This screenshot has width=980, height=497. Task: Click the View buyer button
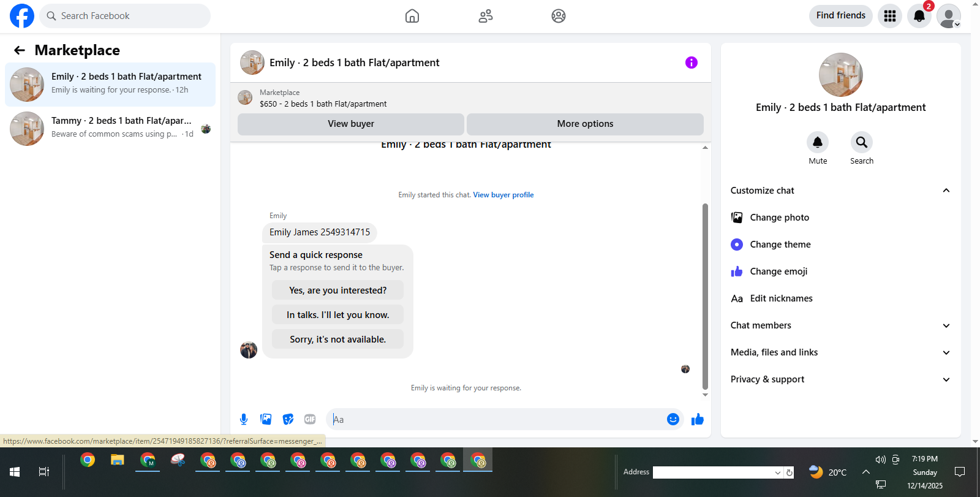tap(351, 124)
